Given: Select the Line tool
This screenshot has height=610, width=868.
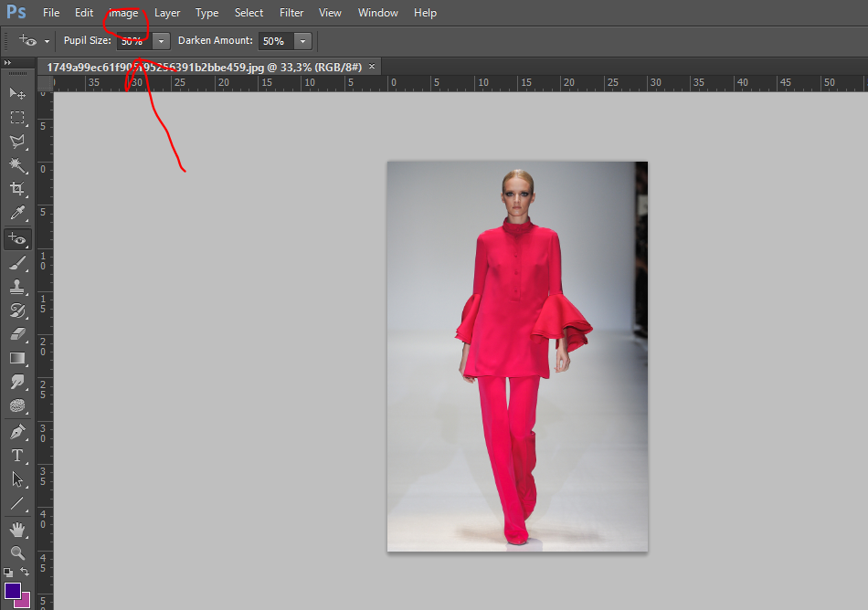Looking at the screenshot, I should 17,503.
